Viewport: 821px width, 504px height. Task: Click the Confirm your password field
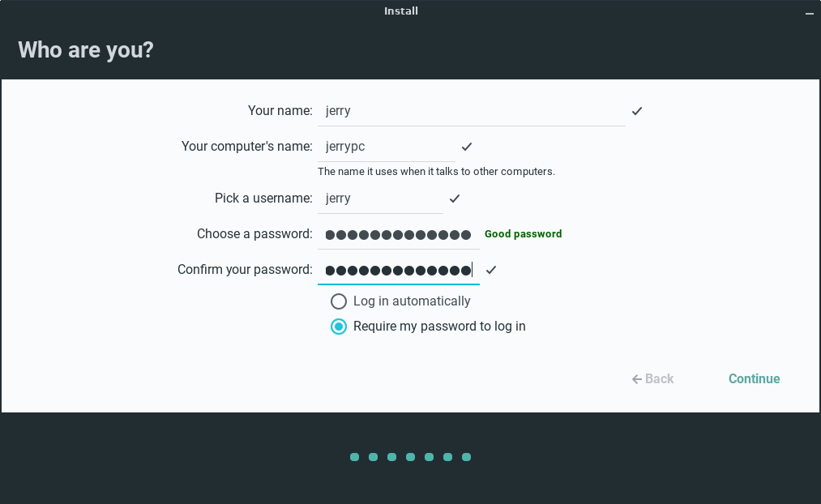tap(397, 270)
